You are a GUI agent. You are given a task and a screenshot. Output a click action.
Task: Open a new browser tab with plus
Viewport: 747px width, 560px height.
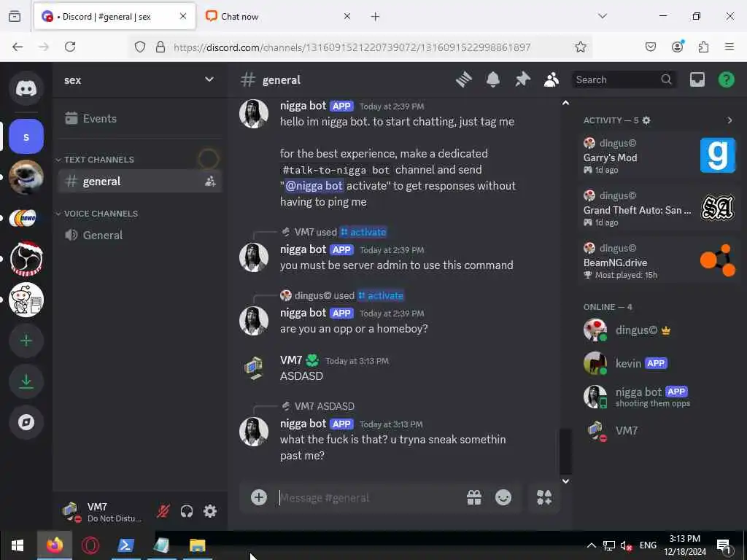[x=376, y=17]
